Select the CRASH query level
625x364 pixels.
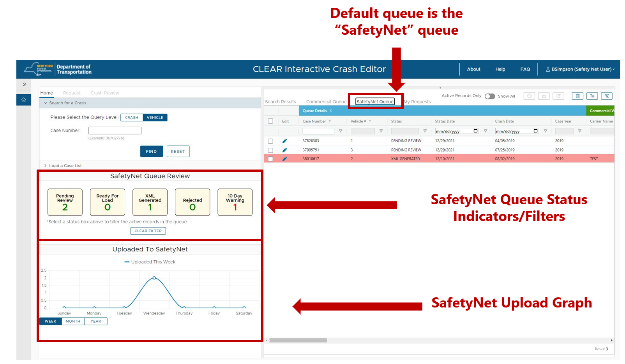(132, 117)
